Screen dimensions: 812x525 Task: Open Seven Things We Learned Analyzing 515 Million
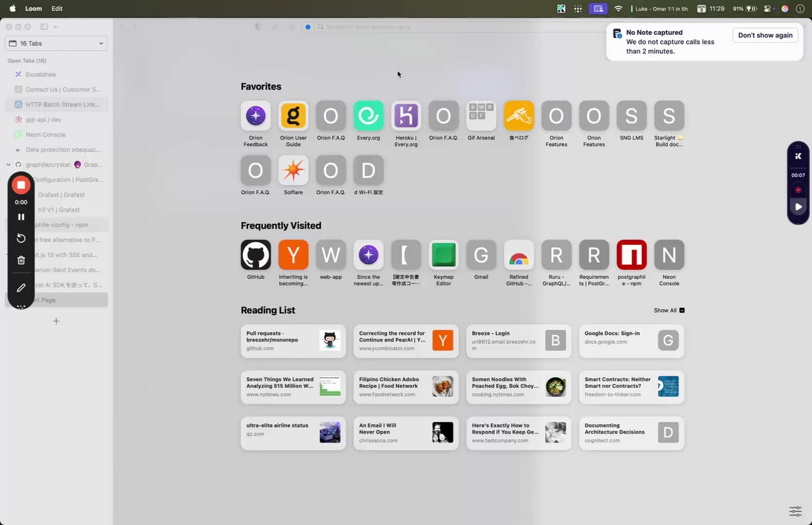[x=293, y=387]
